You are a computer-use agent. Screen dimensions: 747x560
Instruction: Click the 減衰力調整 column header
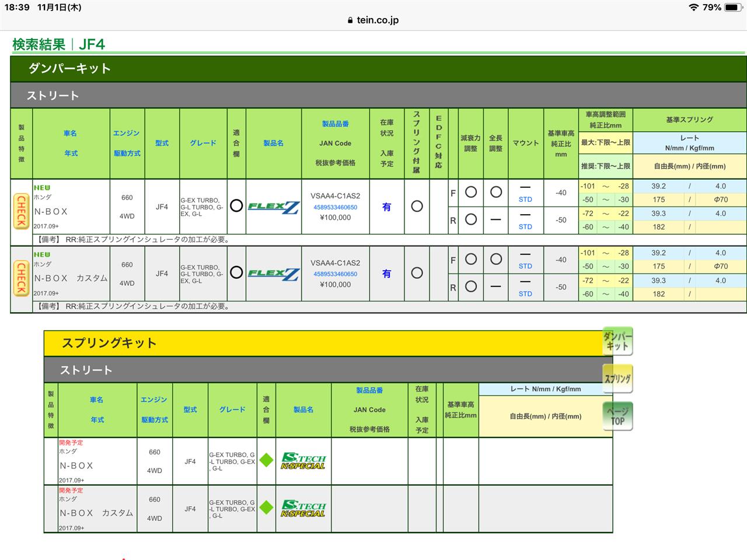[470, 143]
